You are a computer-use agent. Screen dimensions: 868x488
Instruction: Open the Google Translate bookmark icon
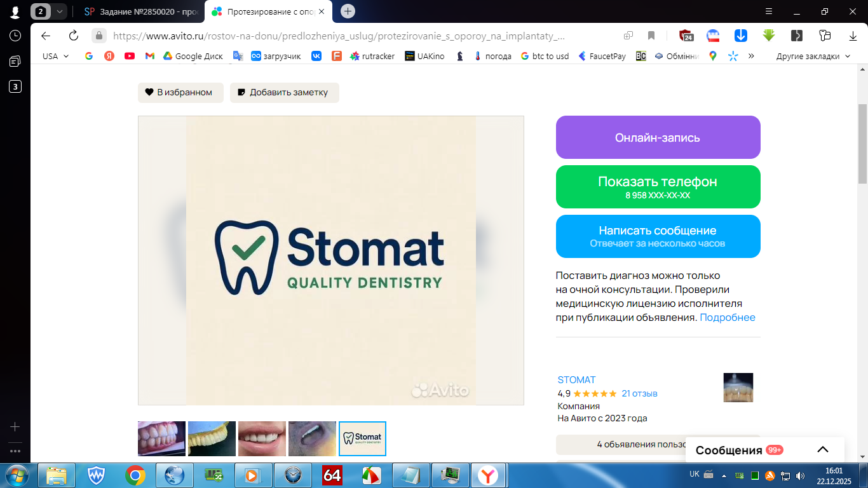(x=238, y=56)
